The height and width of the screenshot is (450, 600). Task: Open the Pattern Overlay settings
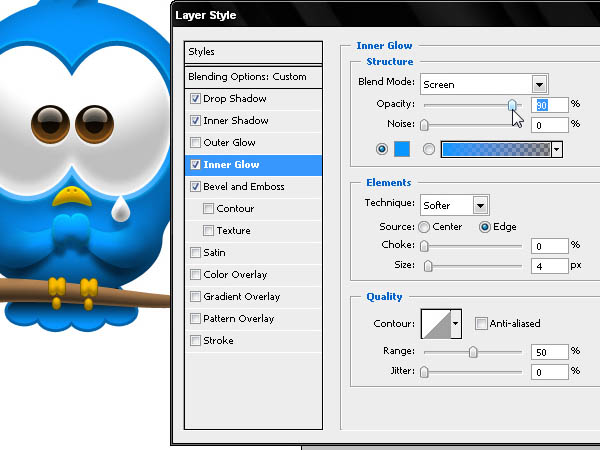pyautogui.click(x=239, y=319)
